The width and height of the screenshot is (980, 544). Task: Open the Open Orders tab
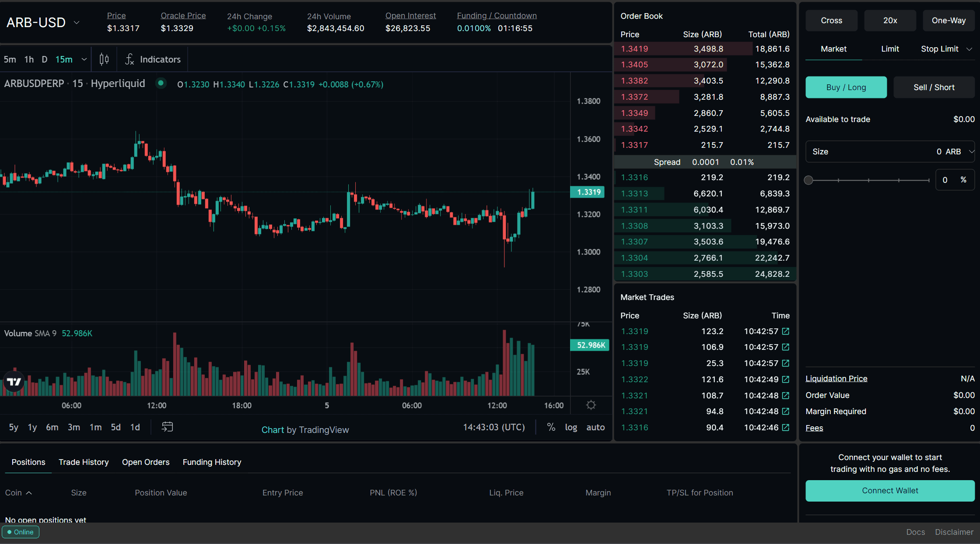[146, 462]
